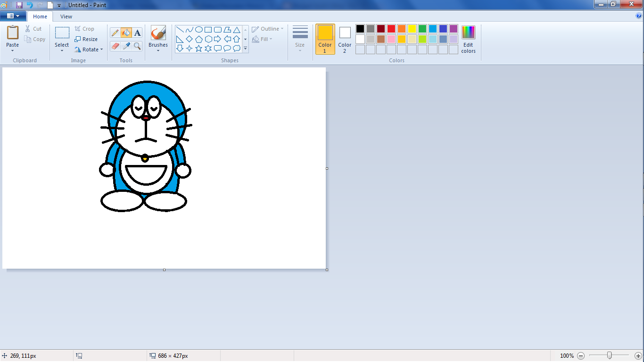
Task: Click the Save icon in quick access toolbar
Action: pos(19,5)
